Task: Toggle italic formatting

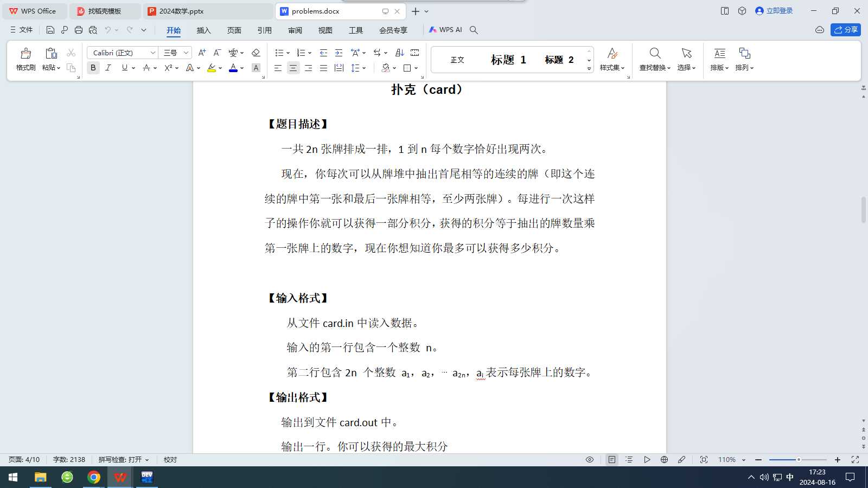Action: (108, 68)
